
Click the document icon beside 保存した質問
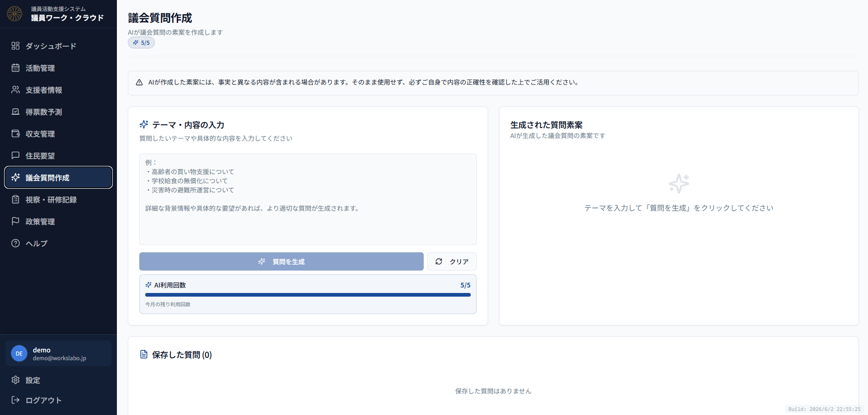click(144, 354)
